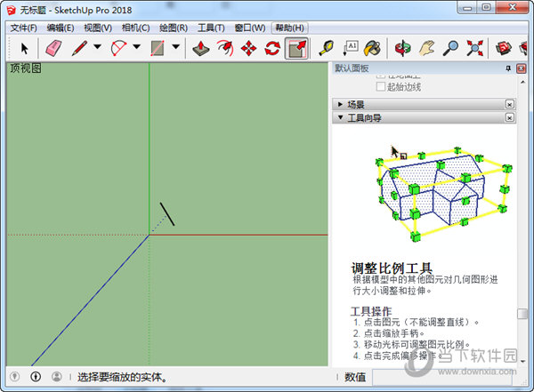Choose the Move tool with red arrows
534x392 pixels.
point(248,48)
